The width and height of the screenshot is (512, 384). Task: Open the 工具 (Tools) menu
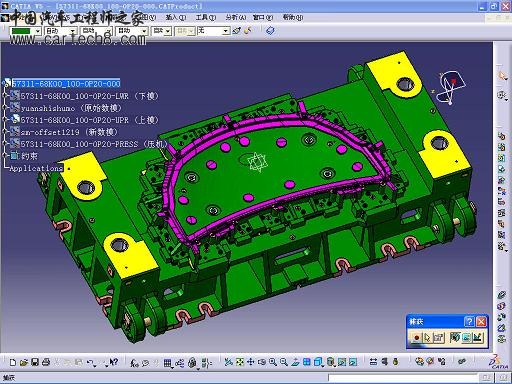pyautogui.click(x=206, y=17)
